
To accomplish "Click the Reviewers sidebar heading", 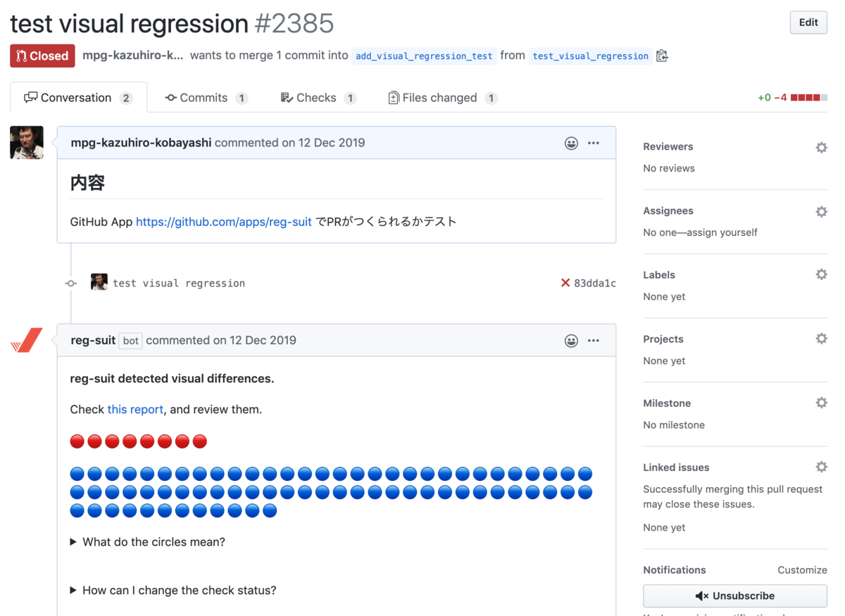I will pos(668,146).
